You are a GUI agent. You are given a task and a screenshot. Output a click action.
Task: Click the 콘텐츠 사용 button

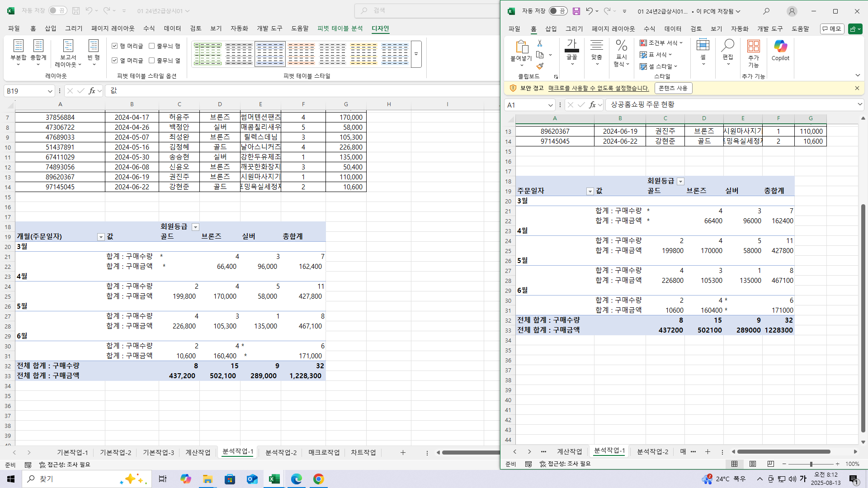(x=673, y=88)
